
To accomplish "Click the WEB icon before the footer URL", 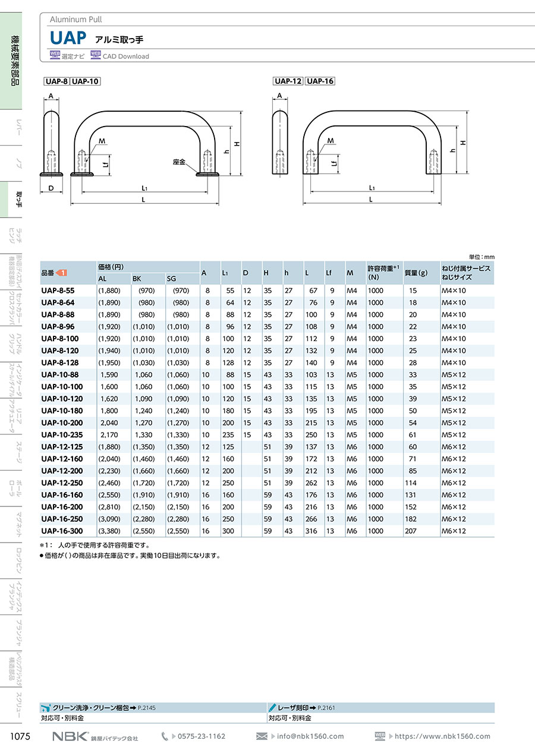I will 380,736.
